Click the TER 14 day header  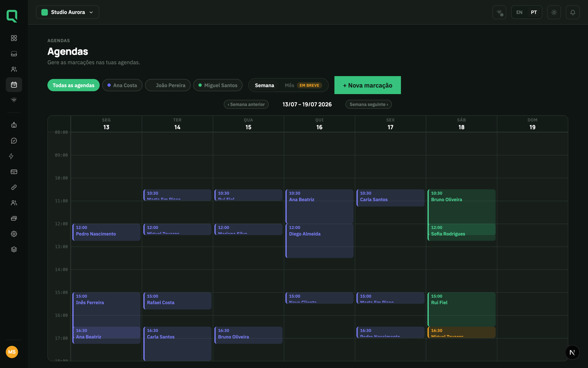tap(178, 124)
